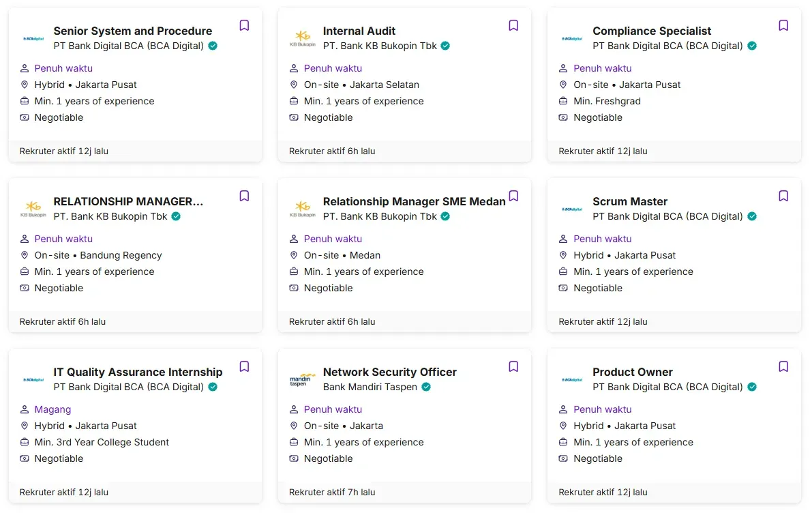Bookmark the Product Owner job
The width and height of the screenshot is (812, 513).
pos(783,367)
